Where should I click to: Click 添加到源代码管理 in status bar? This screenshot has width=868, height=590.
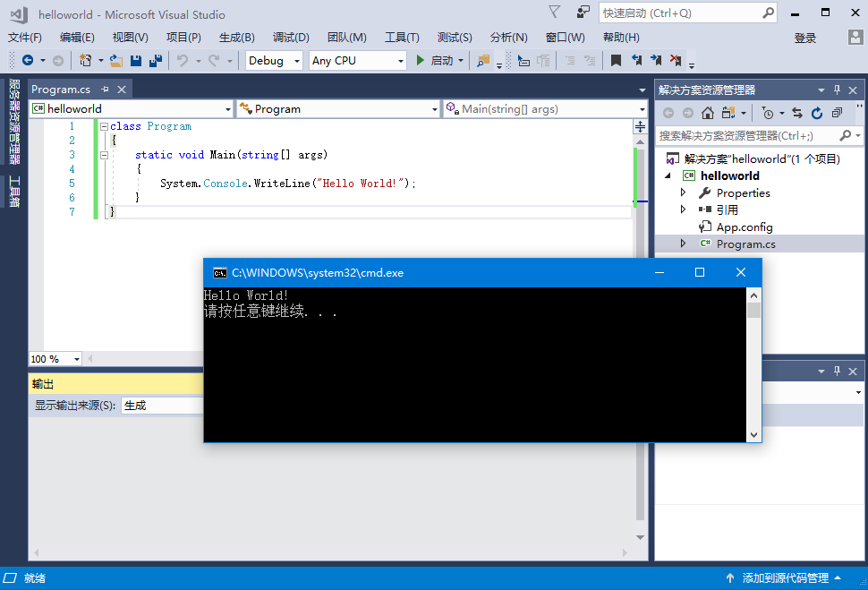pos(785,578)
